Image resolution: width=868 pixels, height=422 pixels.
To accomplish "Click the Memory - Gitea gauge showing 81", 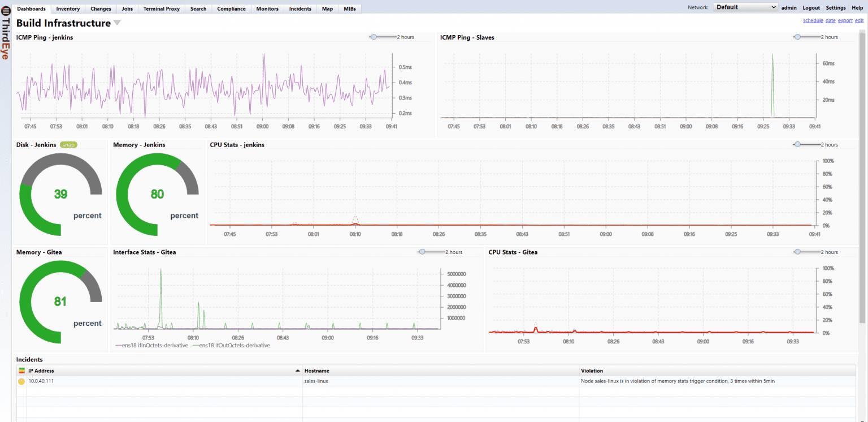I will [60, 302].
